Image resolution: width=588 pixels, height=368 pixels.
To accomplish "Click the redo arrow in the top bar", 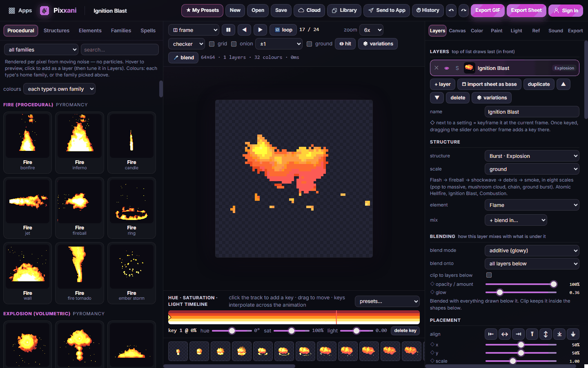I will 464,11.
